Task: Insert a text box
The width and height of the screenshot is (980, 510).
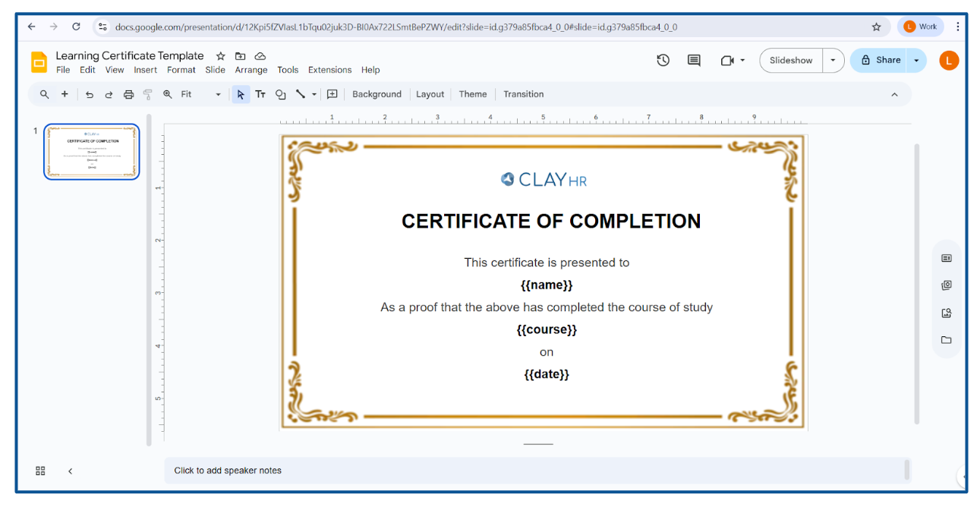Action: (x=260, y=94)
